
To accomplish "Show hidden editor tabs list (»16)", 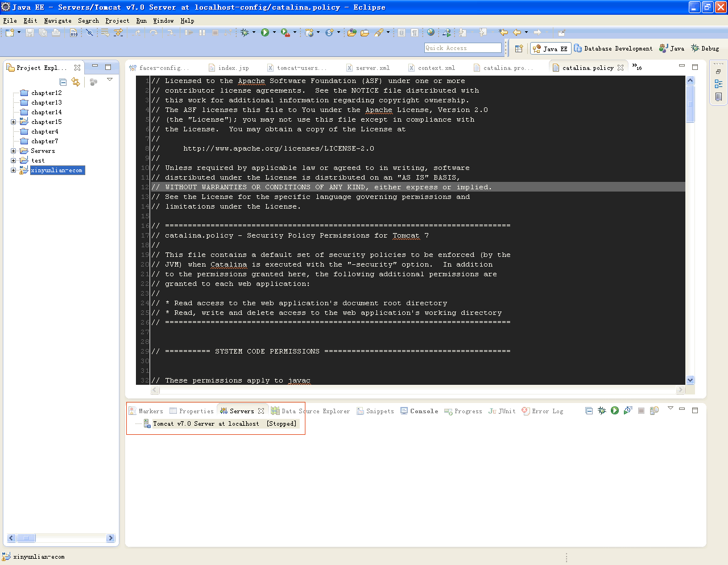I will point(637,67).
